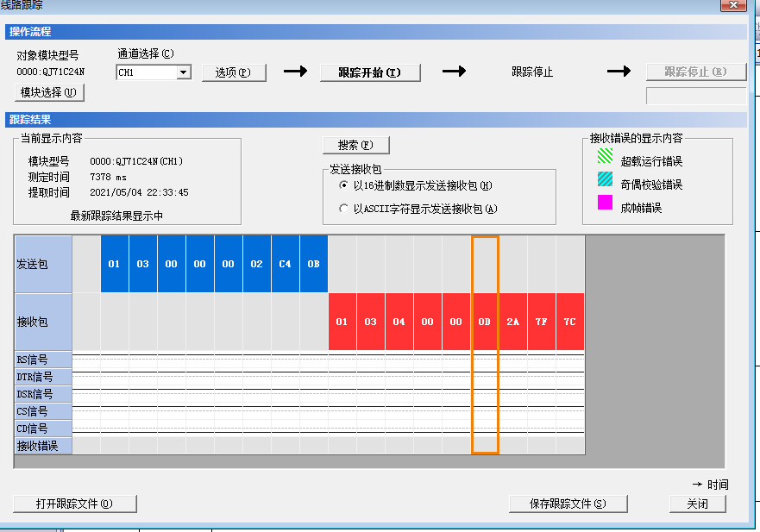760x532 pixels.
Task: Click the receive packet cell 0D
Action: tap(484, 322)
